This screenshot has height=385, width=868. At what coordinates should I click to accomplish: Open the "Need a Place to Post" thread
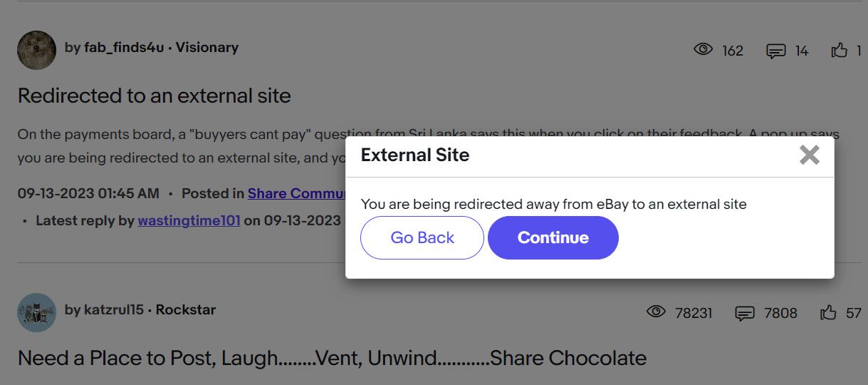pyautogui.click(x=332, y=358)
